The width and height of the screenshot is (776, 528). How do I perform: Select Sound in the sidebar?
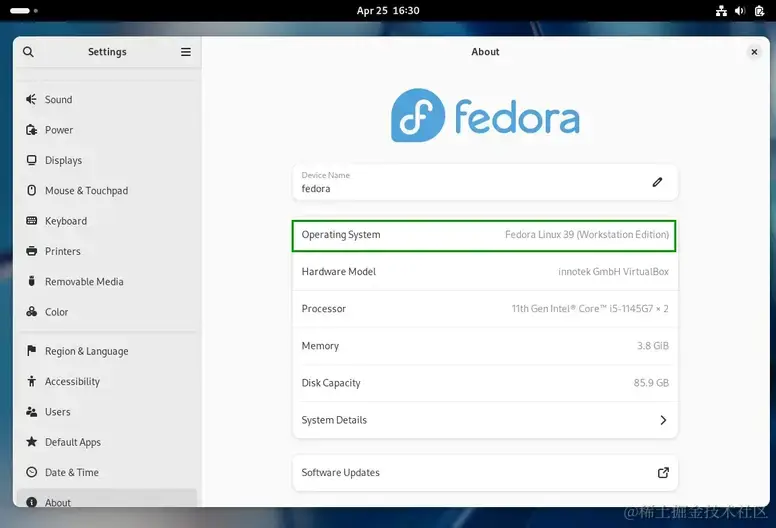(107, 99)
